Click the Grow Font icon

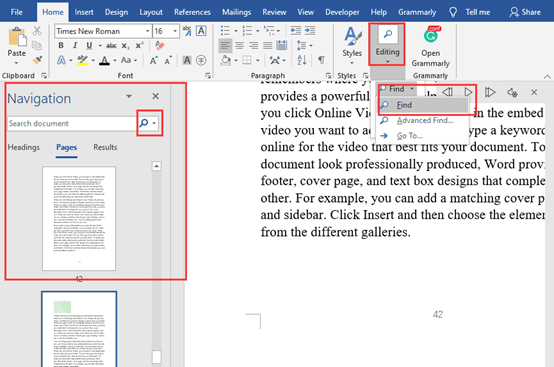click(153, 60)
